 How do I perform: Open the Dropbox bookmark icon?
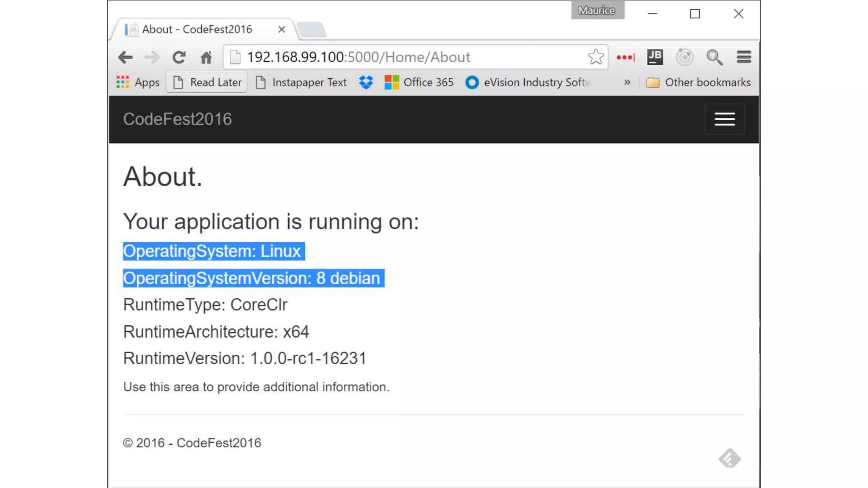pos(366,82)
